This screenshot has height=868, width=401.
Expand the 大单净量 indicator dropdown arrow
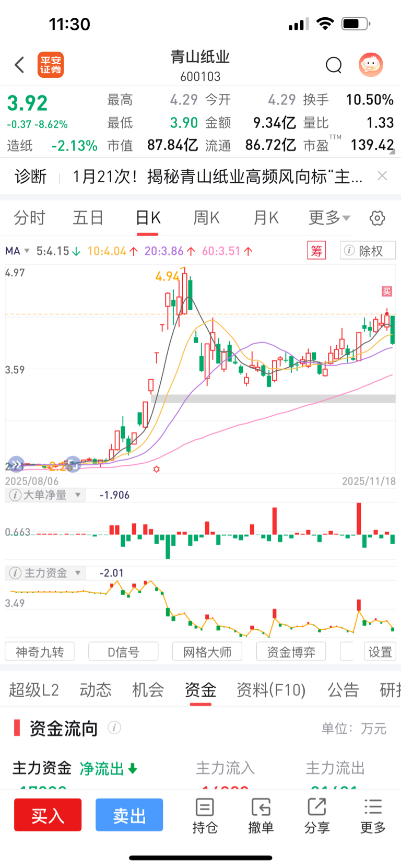tap(78, 495)
